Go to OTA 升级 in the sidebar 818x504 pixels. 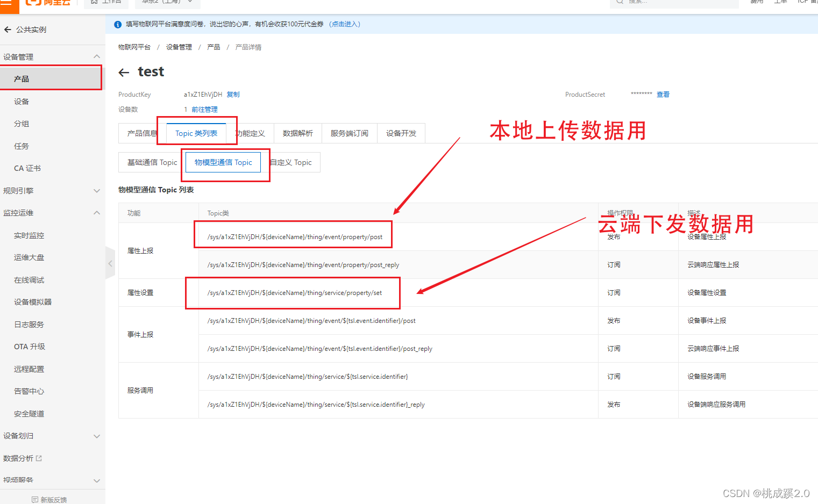(30, 347)
